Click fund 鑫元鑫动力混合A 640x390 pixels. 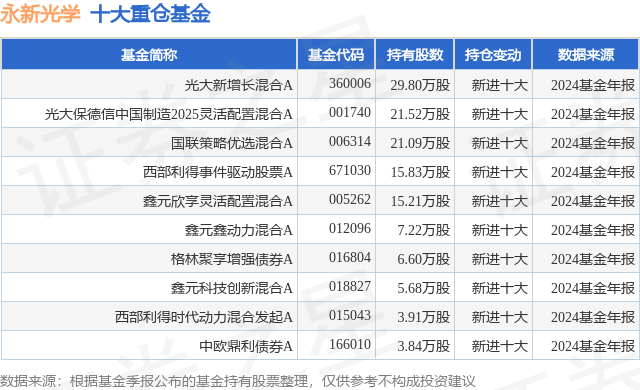pos(238,230)
